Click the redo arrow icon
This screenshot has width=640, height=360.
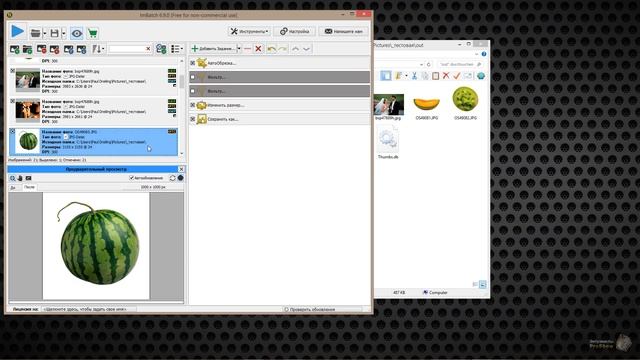(x=282, y=49)
